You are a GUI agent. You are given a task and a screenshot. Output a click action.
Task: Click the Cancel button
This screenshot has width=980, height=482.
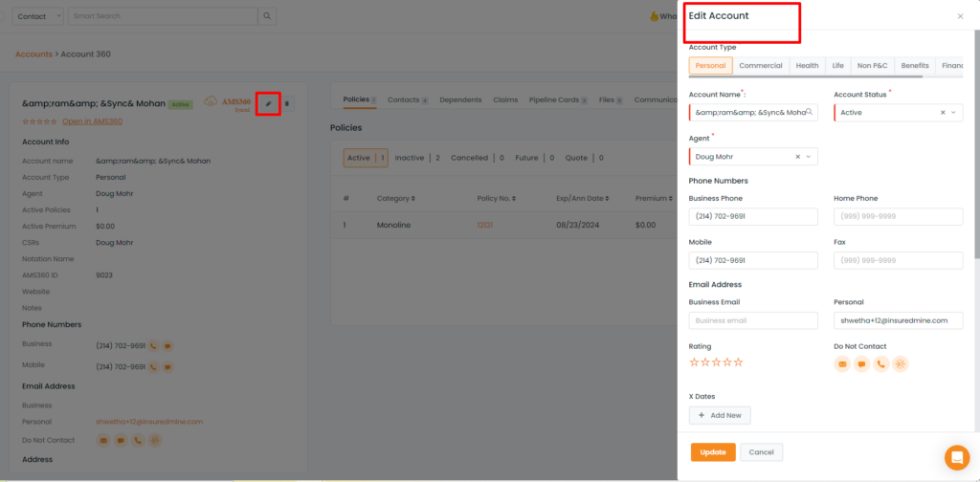761,452
